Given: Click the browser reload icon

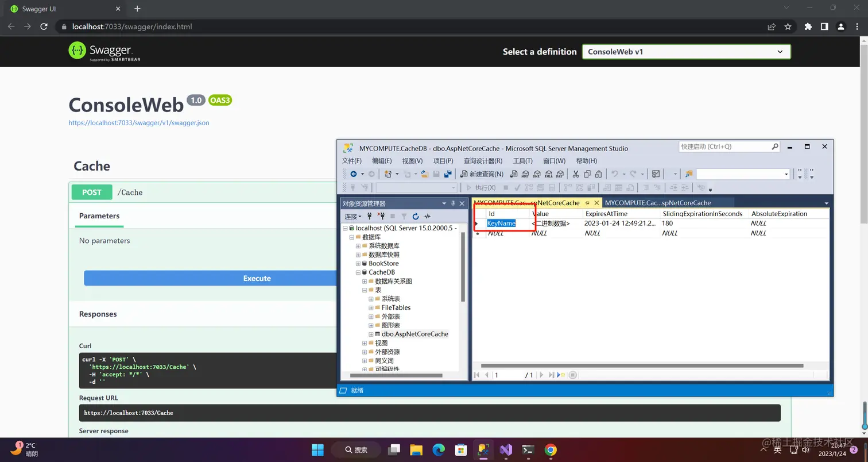Looking at the screenshot, I should (44, 26).
